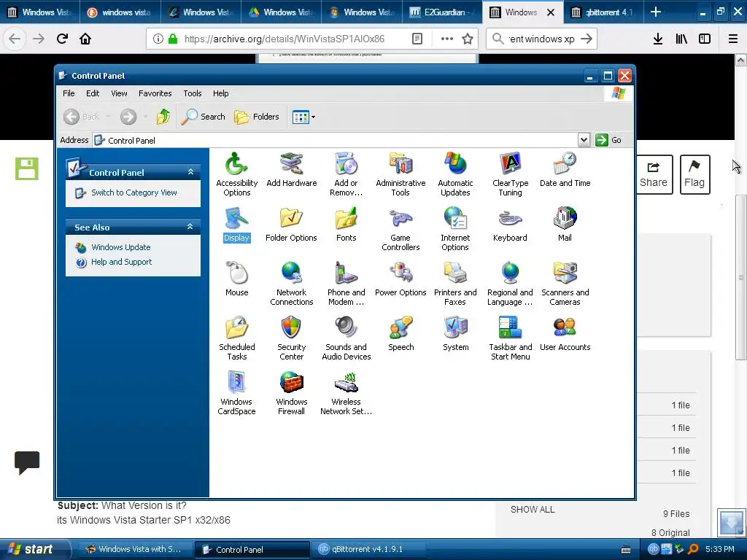Viewport: 747px width, 560px height.
Task: Open ClearType Tuning
Action: coord(510,174)
